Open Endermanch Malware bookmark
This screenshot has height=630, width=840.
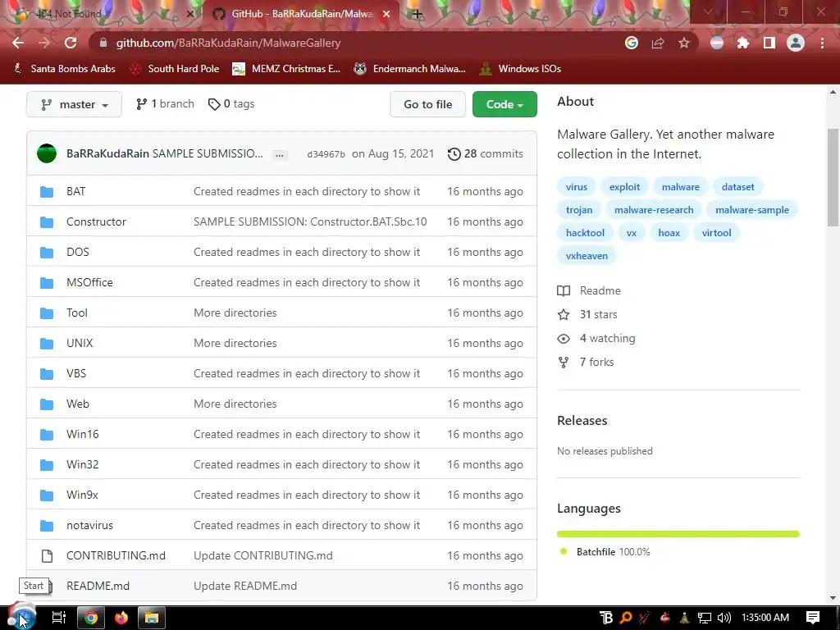click(x=409, y=69)
